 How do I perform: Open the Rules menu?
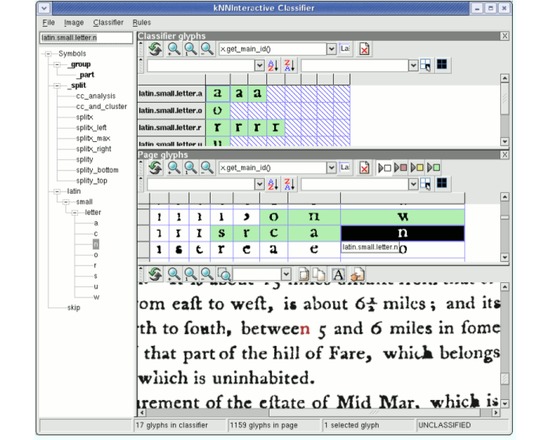141,22
